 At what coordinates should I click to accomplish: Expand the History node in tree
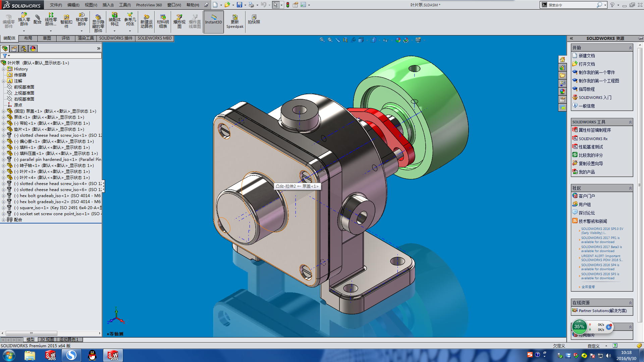3,69
